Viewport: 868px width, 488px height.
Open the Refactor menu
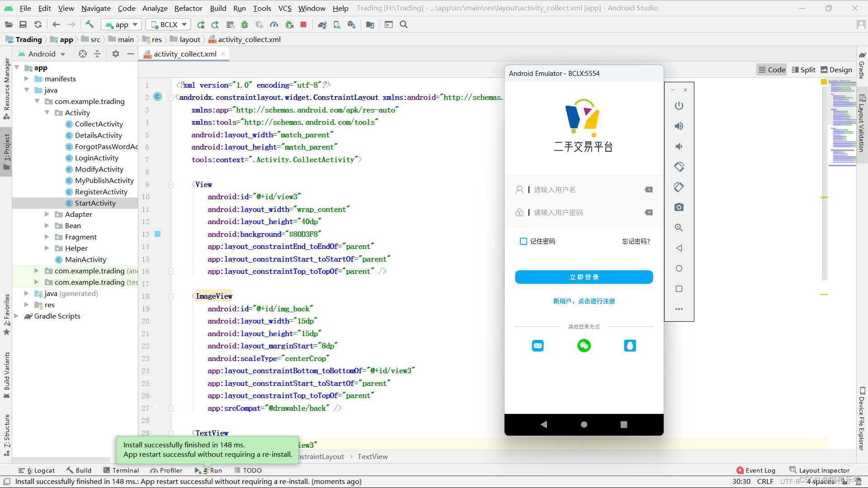coord(188,8)
